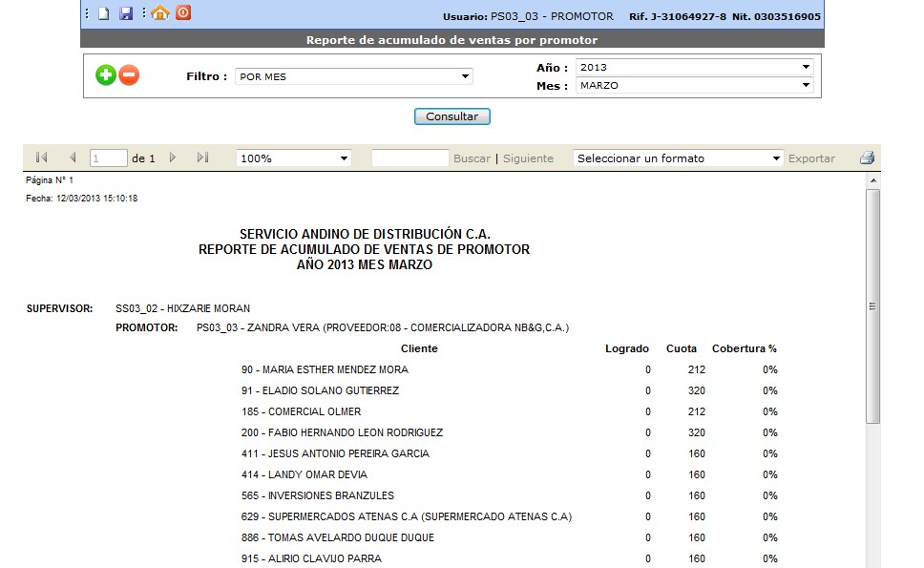The image size is (924, 568).
Task: Click promotor PS03_03 - ZANDRA VERA text
Action: tap(383, 327)
